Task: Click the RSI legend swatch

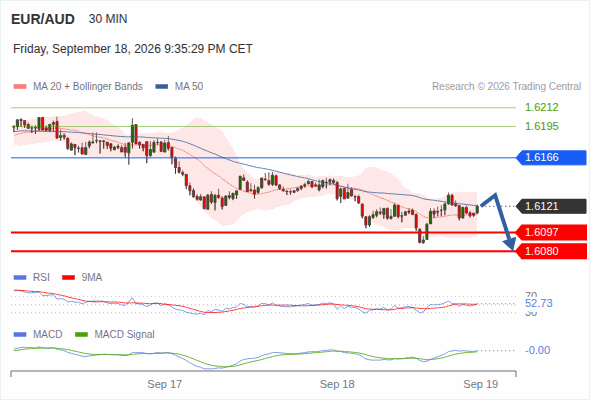Action: (x=20, y=278)
